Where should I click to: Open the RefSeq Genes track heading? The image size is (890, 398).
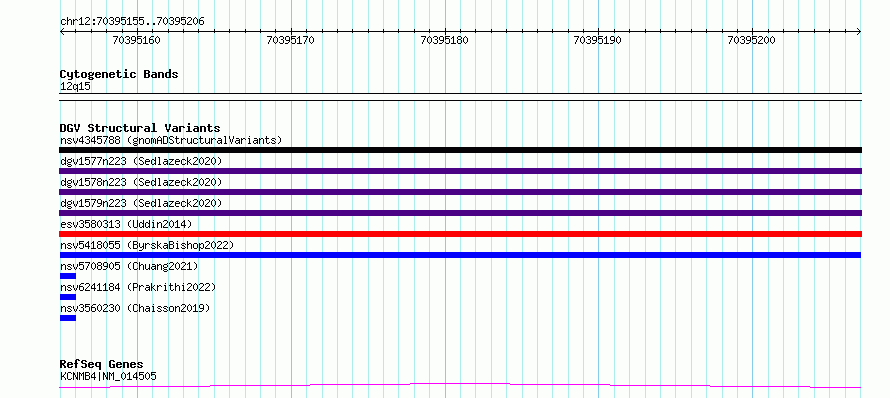(102, 365)
